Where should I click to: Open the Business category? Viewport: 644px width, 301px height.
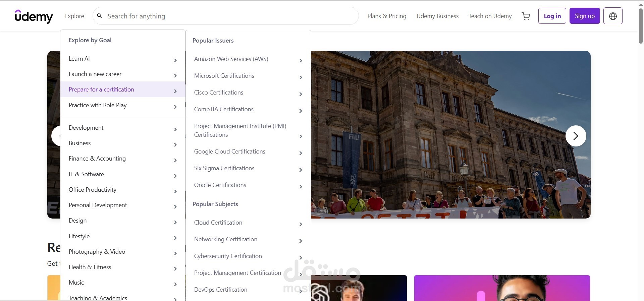(123, 143)
